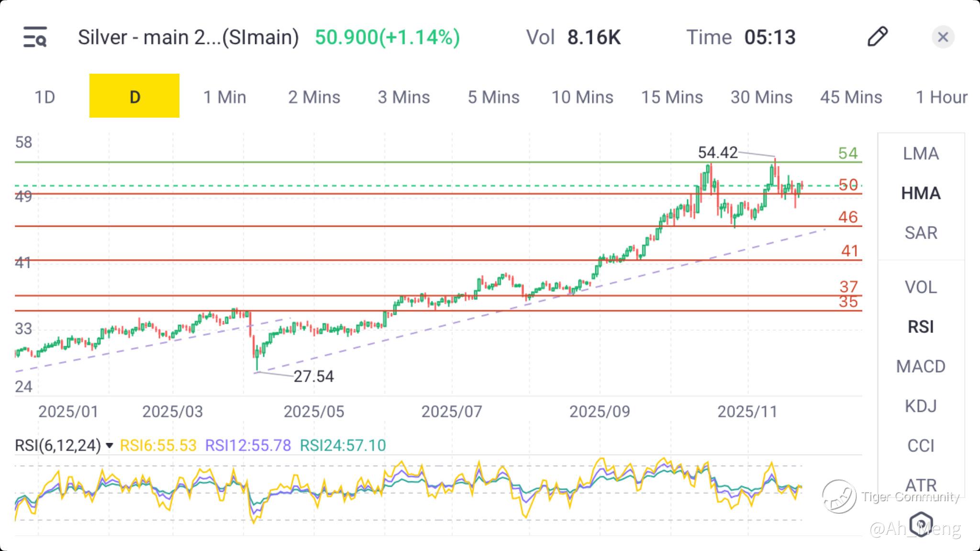Choose the 30 Mins interval
The image size is (980, 551).
coord(761,97)
